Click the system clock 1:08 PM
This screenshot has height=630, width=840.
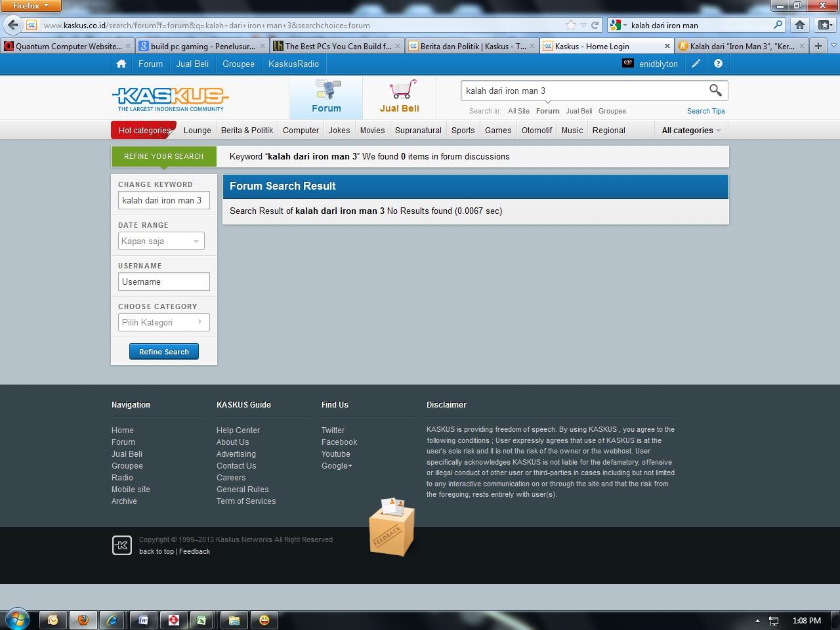pos(807,620)
